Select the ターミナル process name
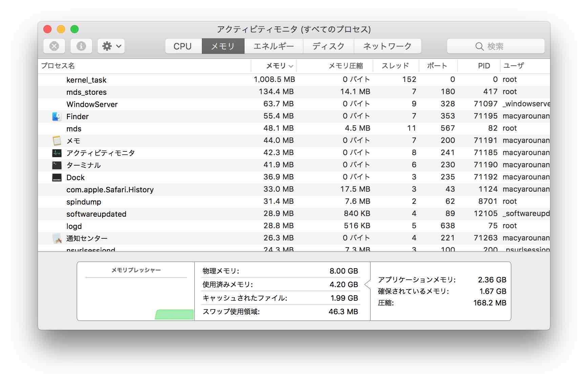Viewport: 588px width, 384px height. (x=84, y=165)
